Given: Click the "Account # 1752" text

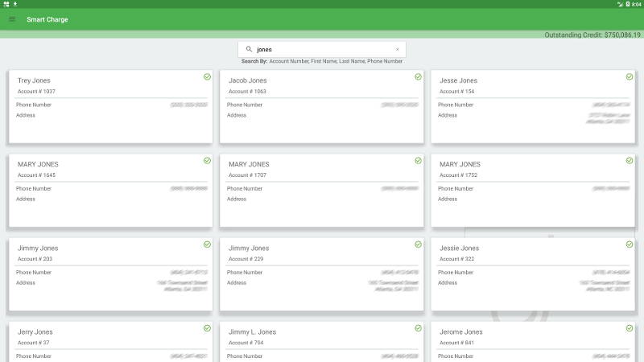Looking at the screenshot, I should click(458, 175).
